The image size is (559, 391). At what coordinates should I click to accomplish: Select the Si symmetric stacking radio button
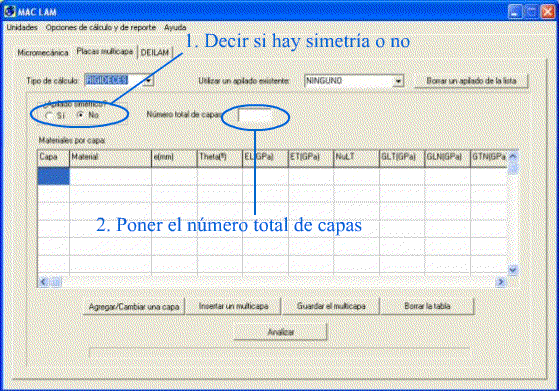pyautogui.click(x=50, y=115)
